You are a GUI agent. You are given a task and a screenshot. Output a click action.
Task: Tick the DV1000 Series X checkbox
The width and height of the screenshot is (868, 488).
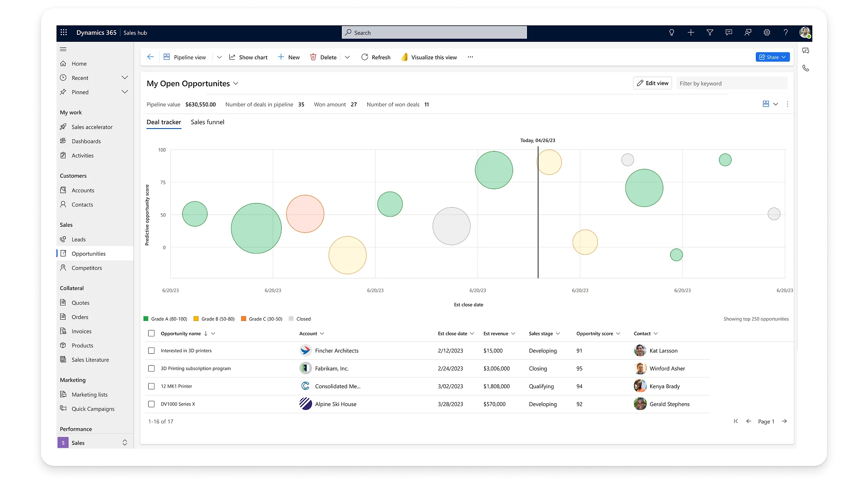[151, 404]
